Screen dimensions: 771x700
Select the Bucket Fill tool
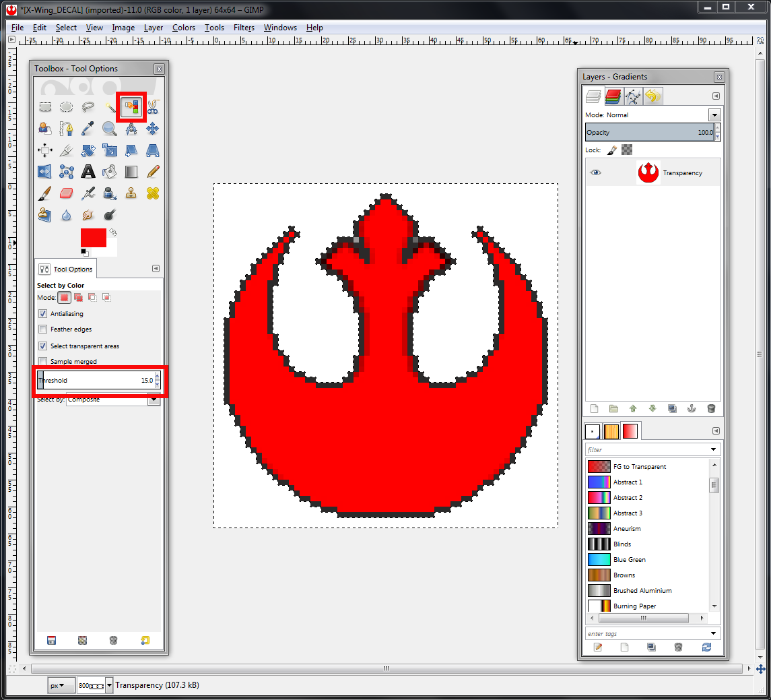click(x=109, y=172)
